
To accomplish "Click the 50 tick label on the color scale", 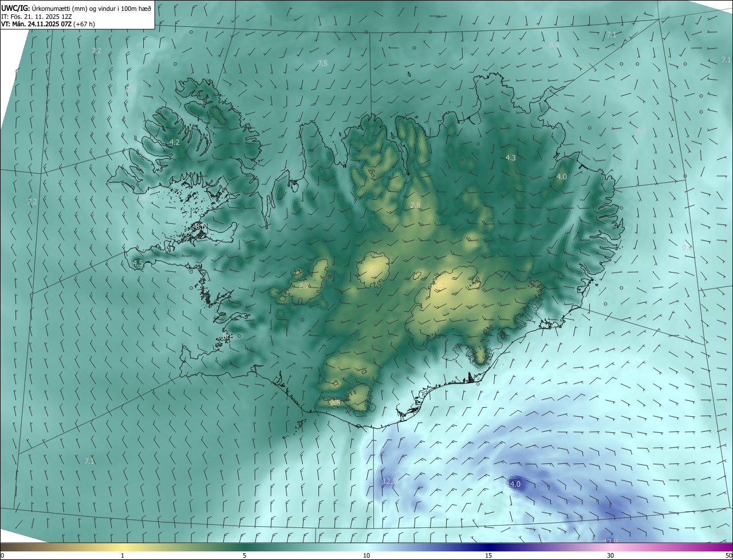I will pyautogui.click(x=728, y=555).
